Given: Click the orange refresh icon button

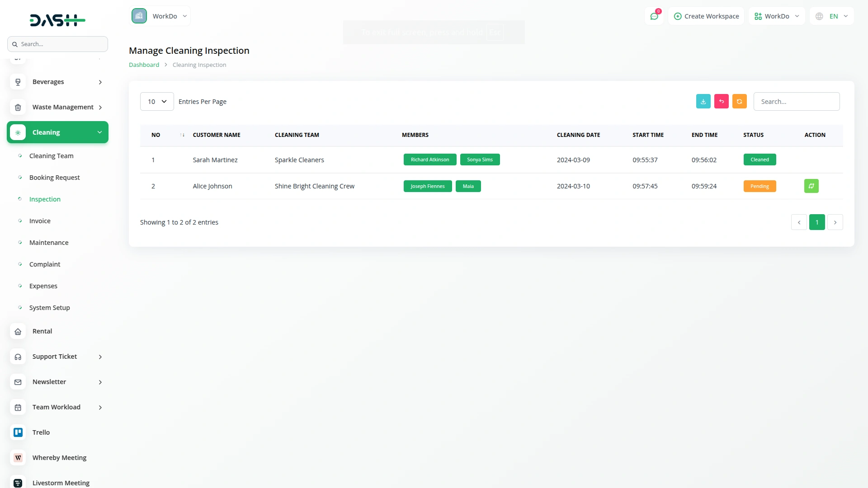Looking at the screenshot, I should [x=739, y=102].
